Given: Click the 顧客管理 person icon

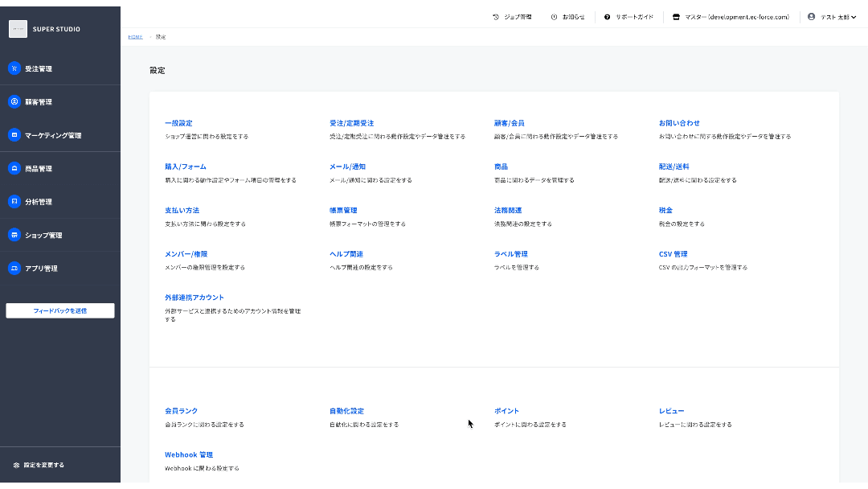Looking at the screenshot, I should point(14,101).
